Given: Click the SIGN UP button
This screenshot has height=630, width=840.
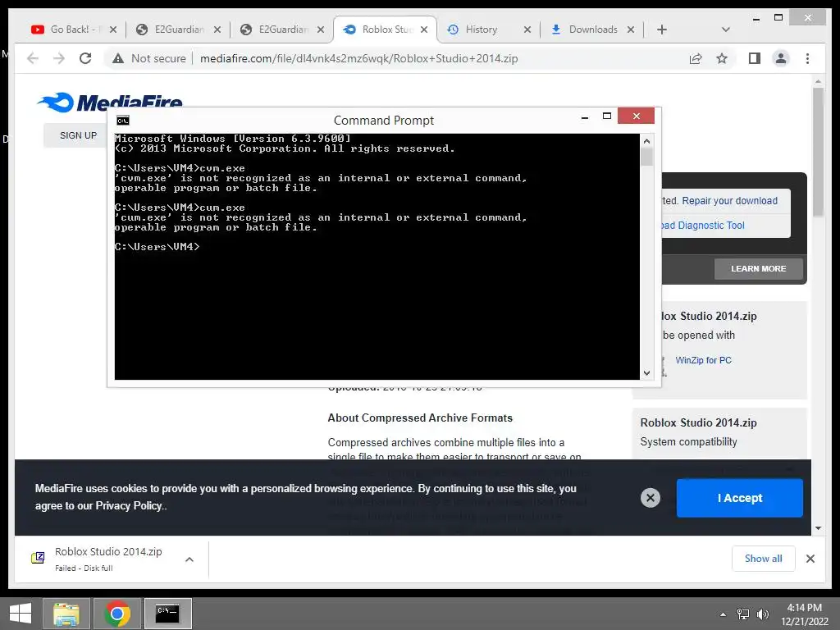Looking at the screenshot, I should pos(78,135).
